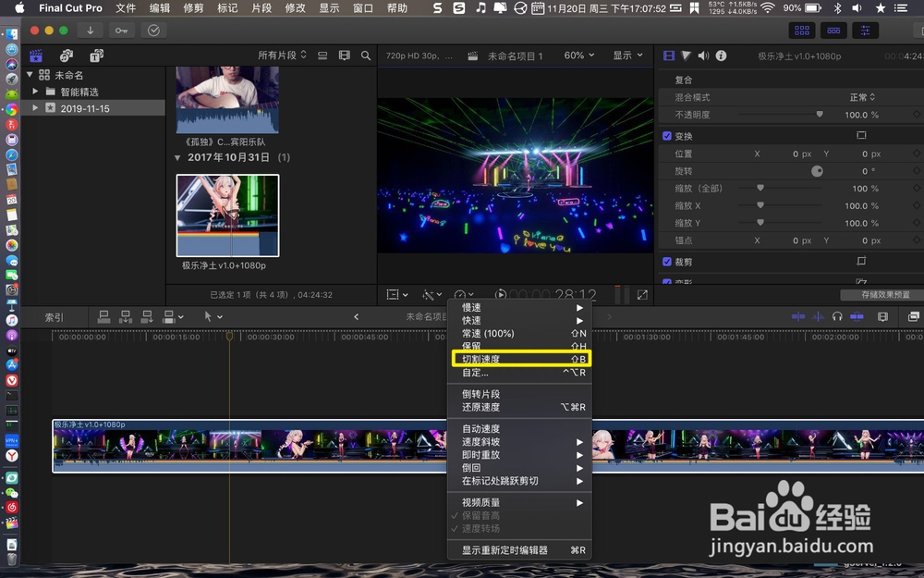The image size is (924, 578).
Task: Expand the 2019-11-15 event
Action: tap(35, 108)
